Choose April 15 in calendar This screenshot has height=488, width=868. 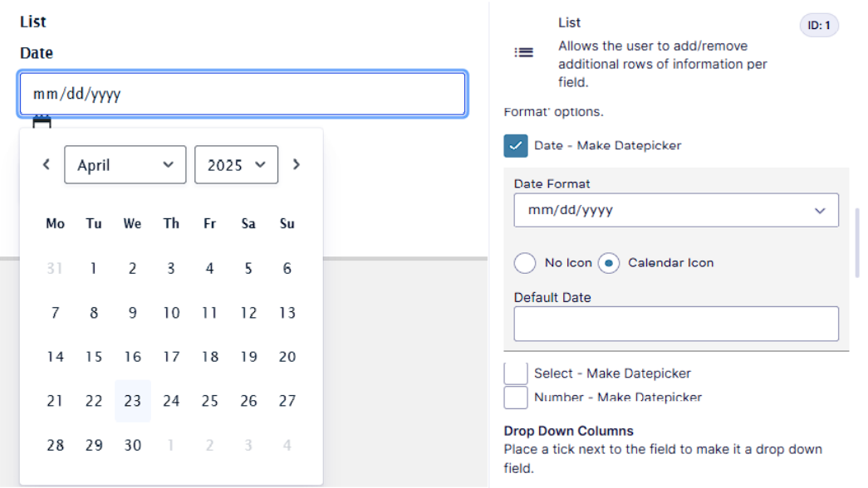pos(94,357)
